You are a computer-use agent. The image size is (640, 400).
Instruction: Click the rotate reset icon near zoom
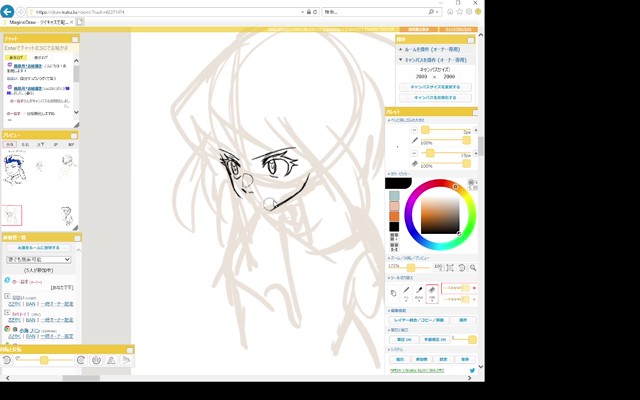tap(462, 267)
